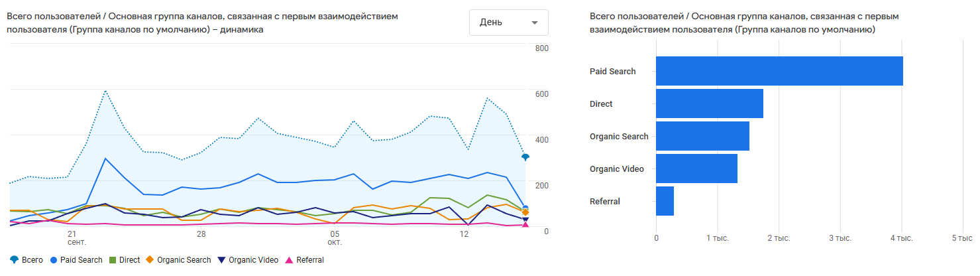This screenshot has width=980, height=276.
Task: Click the pink Referral end-point marker
Action: [525, 225]
